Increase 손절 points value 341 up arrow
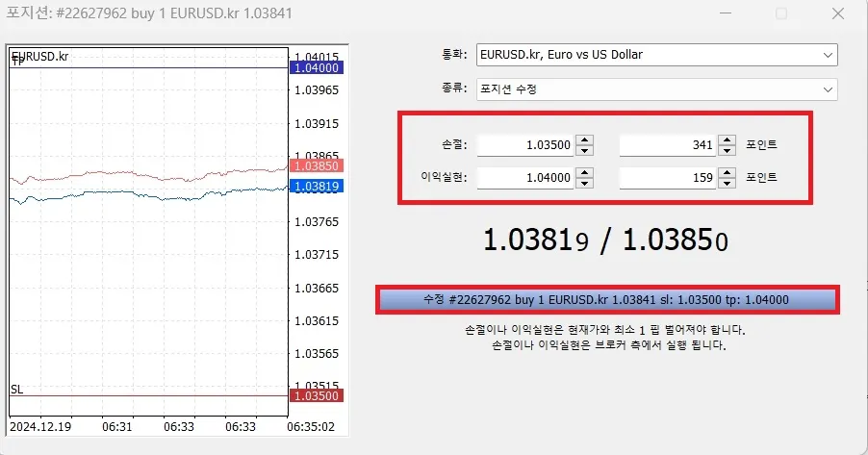The width and height of the screenshot is (868, 455). tap(727, 140)
